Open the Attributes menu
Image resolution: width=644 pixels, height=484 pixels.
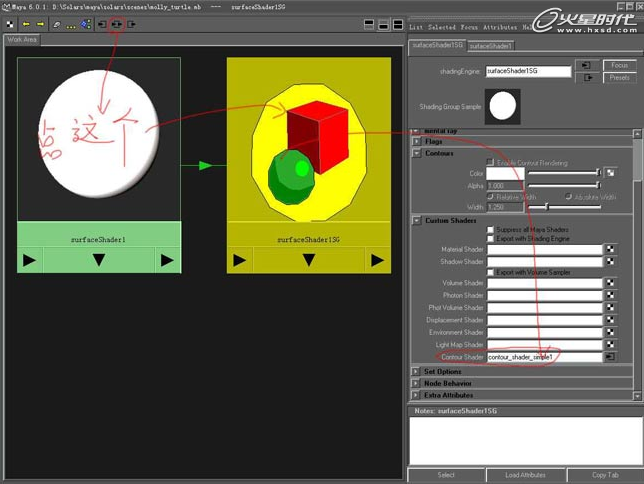500,27
